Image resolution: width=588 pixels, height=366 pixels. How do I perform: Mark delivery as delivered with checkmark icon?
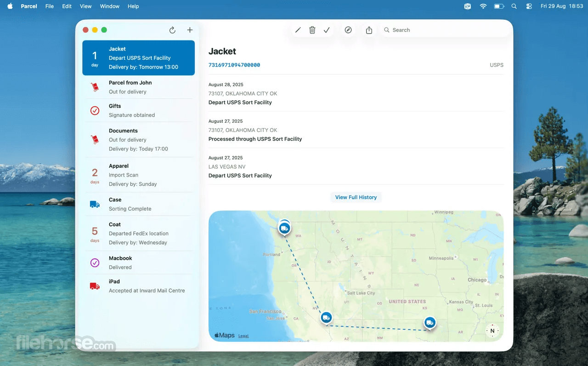pos(327,30)
